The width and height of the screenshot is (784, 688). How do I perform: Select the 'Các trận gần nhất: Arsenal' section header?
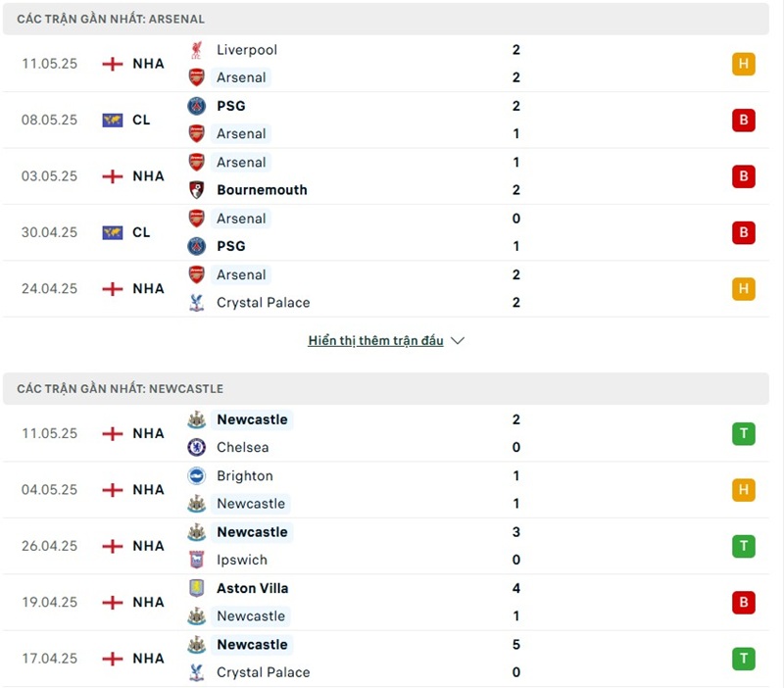111,19
